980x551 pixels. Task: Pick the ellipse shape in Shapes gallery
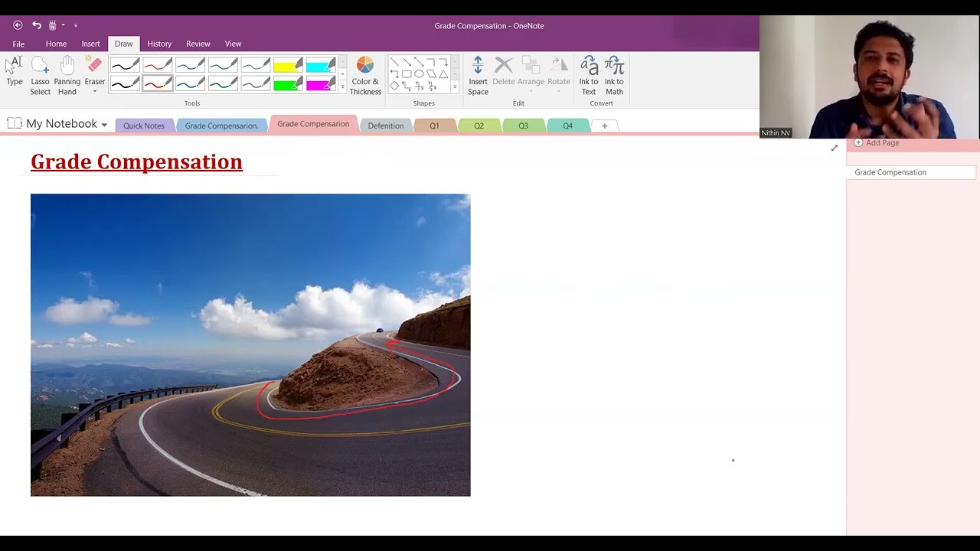(419, 74)
